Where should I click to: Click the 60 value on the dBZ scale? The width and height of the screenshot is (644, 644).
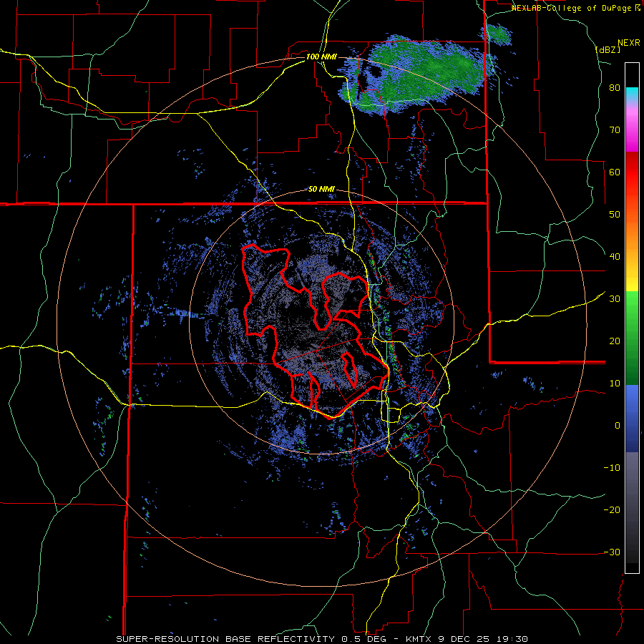[x=615, y=172]
